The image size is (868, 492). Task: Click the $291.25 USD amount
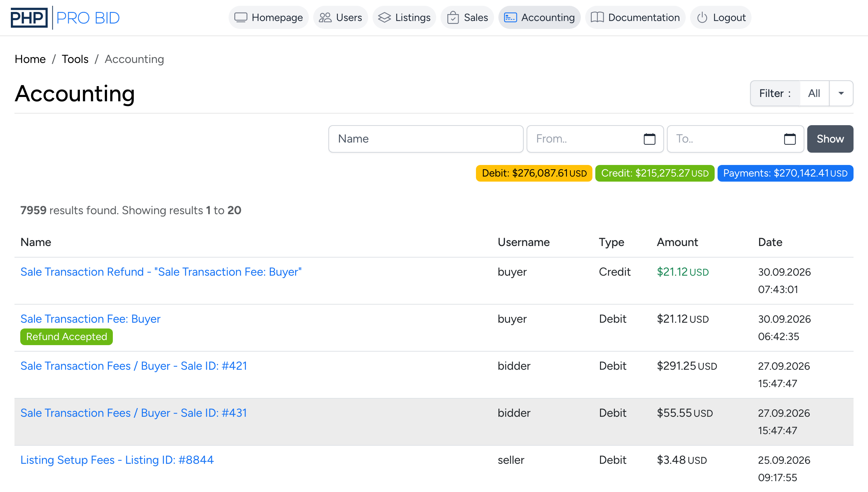click(687, 366)
